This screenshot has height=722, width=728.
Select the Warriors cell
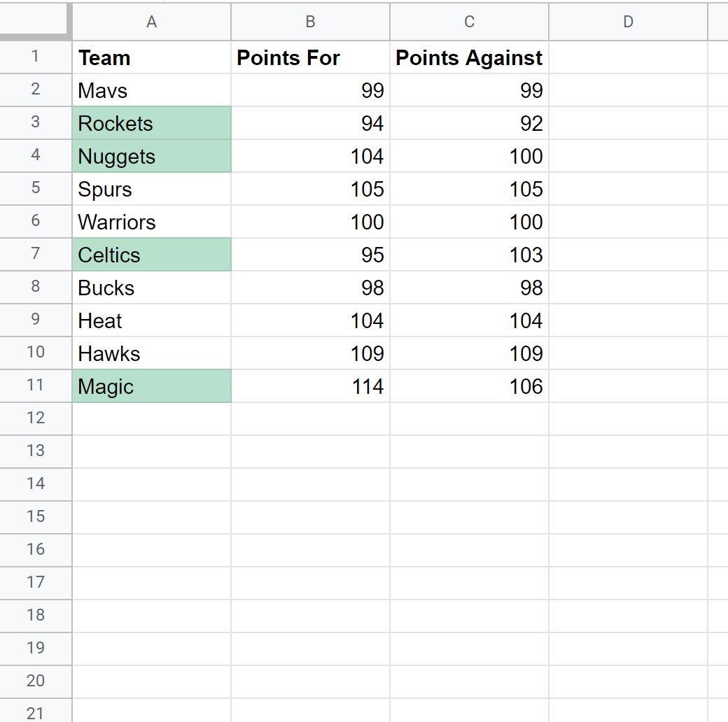tap(151, 222)
